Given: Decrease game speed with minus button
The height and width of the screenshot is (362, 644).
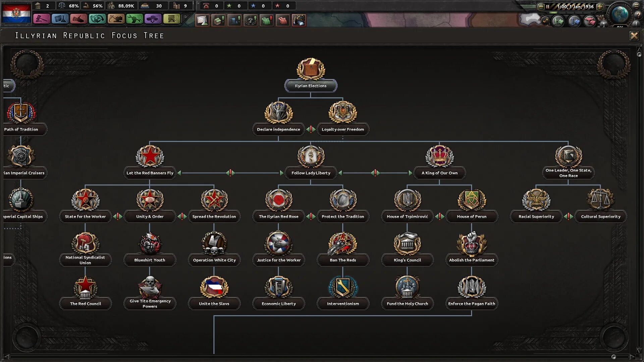Looking at the screenshot, I should [541, 6].
